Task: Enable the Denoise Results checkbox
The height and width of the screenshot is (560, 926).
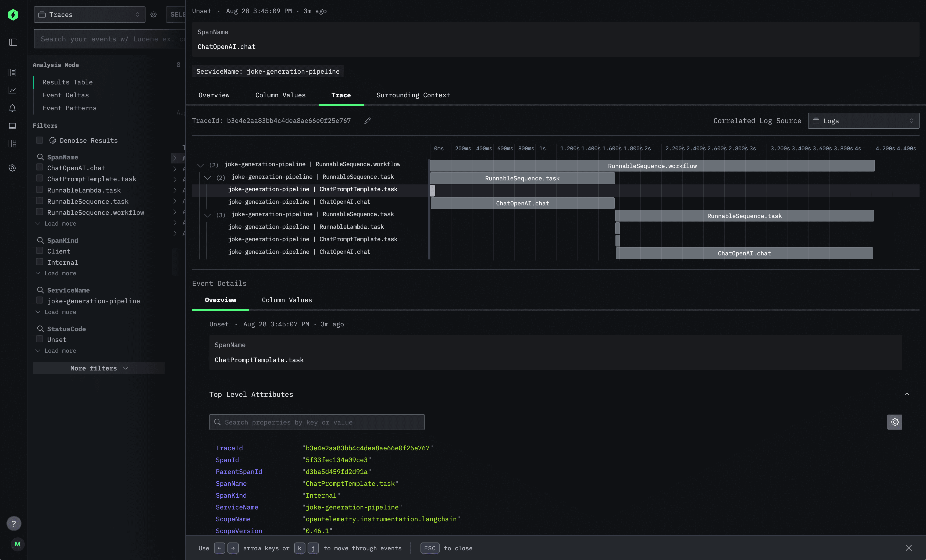Action: 40,140
